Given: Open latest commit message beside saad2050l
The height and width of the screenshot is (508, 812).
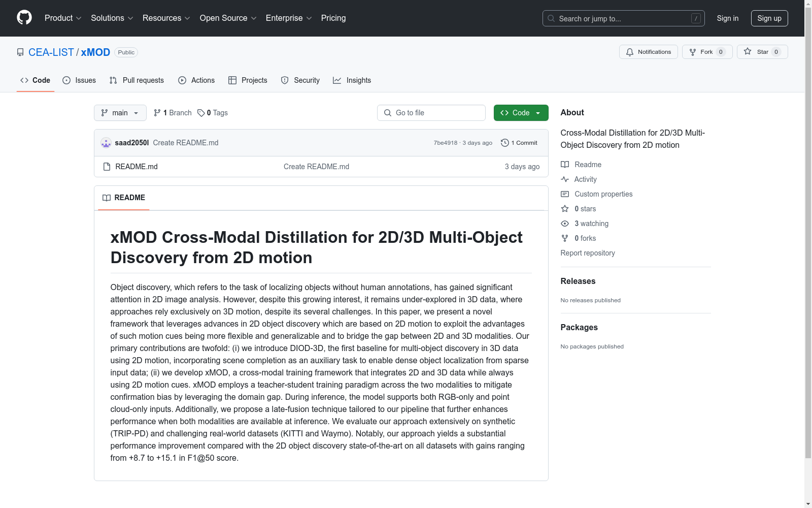Looking at the screenshot, I should [x=186, y=143].
